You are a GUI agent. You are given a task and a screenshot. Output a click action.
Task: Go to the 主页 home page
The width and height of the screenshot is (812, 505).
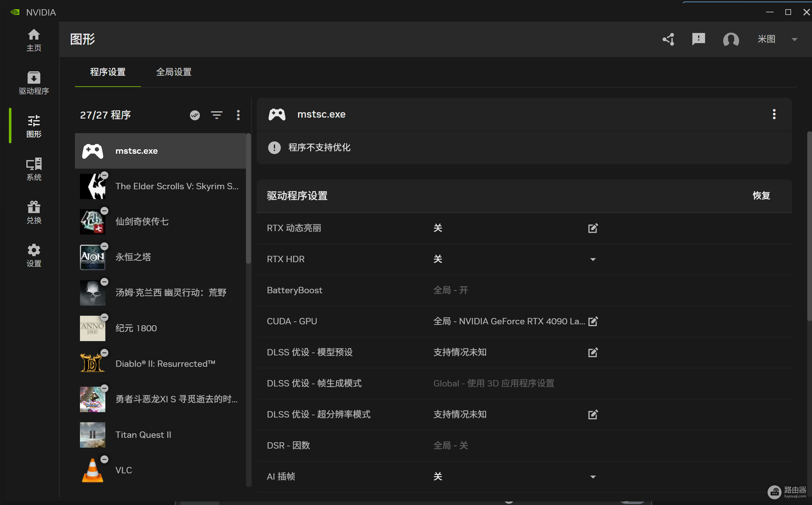click(34, 40)
